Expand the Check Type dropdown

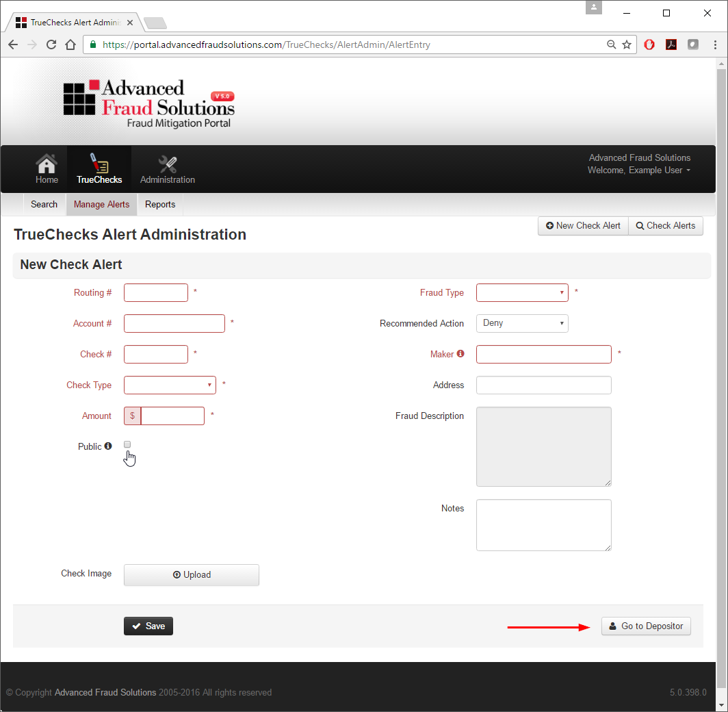(170, 385)
